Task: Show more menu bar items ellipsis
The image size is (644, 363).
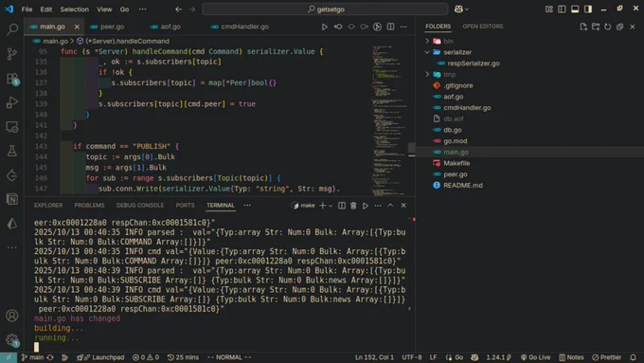Action: [x=142, y=9]
